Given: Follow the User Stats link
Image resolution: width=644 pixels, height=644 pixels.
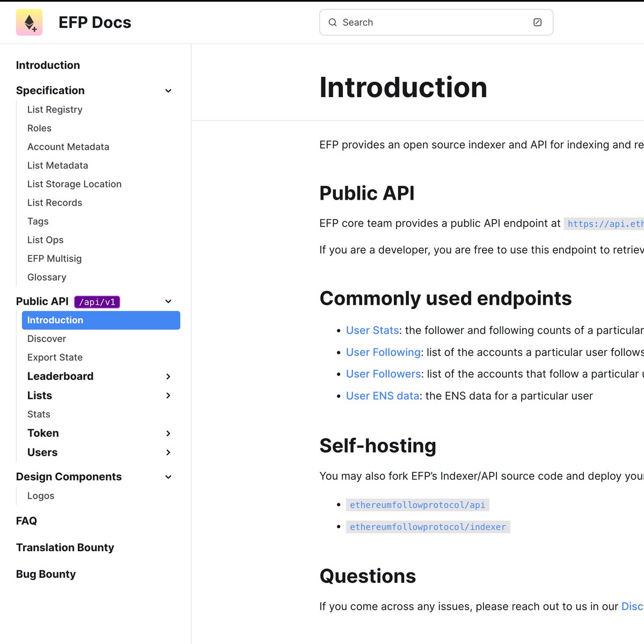Looking at the screenshot, I should click(x=372, y=331).
